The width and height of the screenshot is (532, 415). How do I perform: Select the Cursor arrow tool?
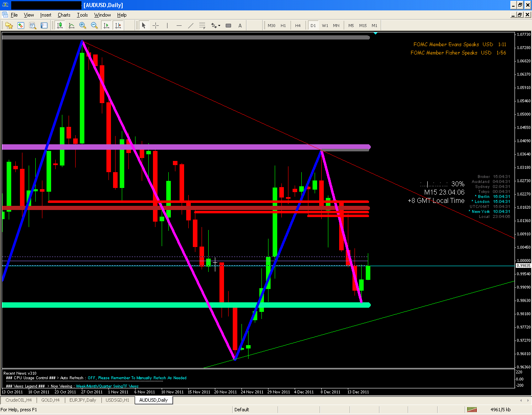pos(143,25)
